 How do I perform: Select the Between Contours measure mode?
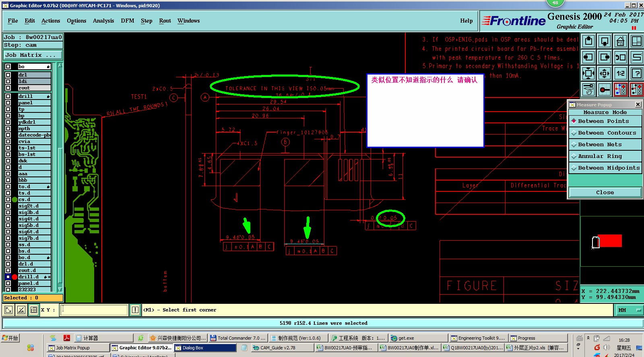[605, 133]
